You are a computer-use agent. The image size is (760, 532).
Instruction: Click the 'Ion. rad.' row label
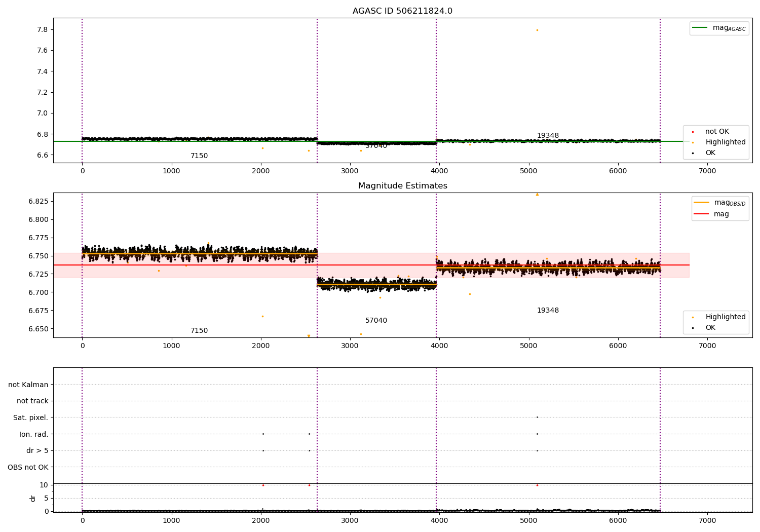[x=34, y=435]
